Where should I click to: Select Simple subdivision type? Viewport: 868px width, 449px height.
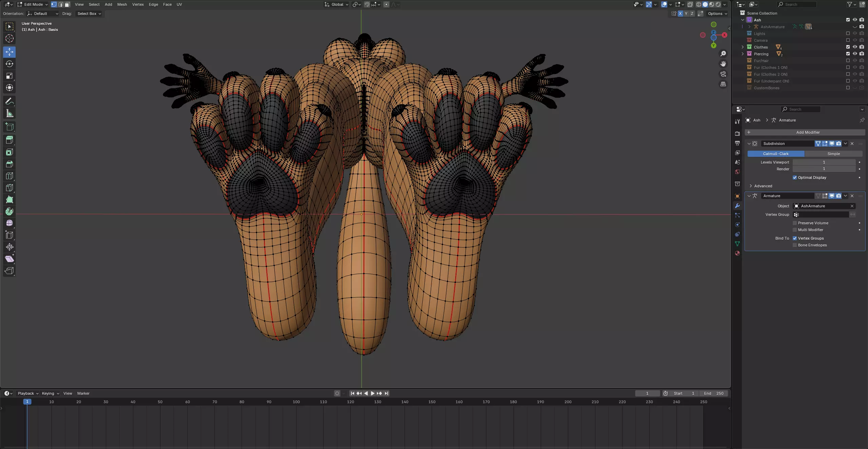833,154
